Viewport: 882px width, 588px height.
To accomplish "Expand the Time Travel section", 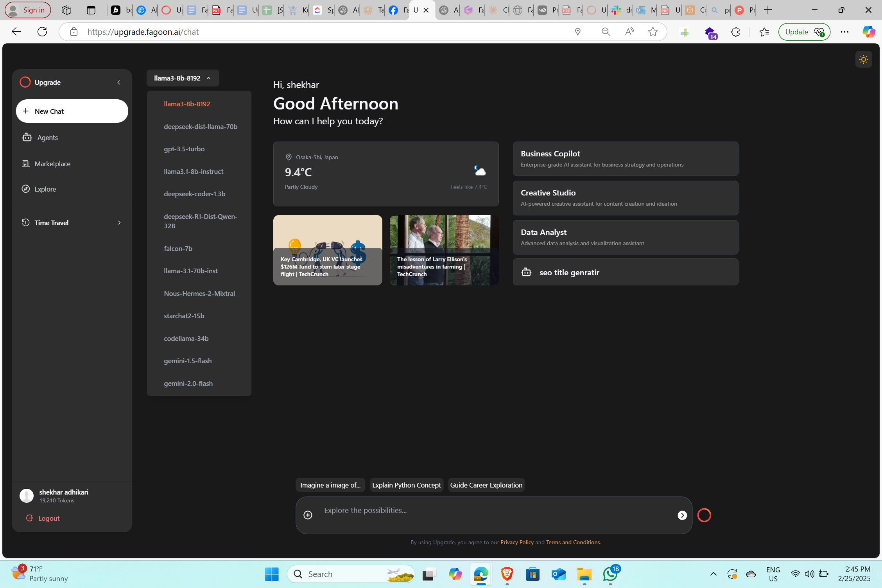I will [119, 222].
